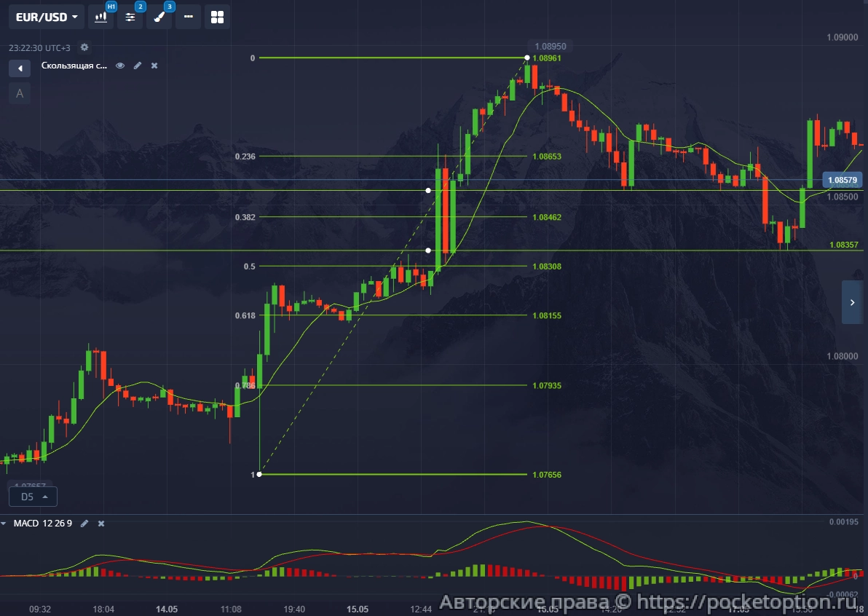868x616 pixels.
Task: Toggle moving average visibility eye icon
Action: click(120, 66)
